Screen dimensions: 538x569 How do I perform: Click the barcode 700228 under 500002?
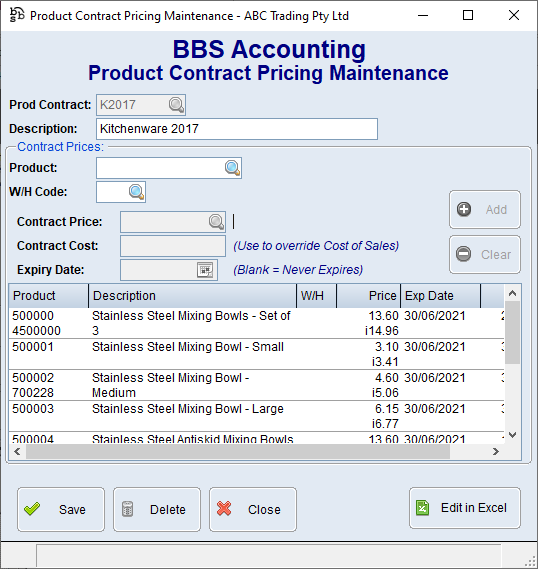[33, 393]
